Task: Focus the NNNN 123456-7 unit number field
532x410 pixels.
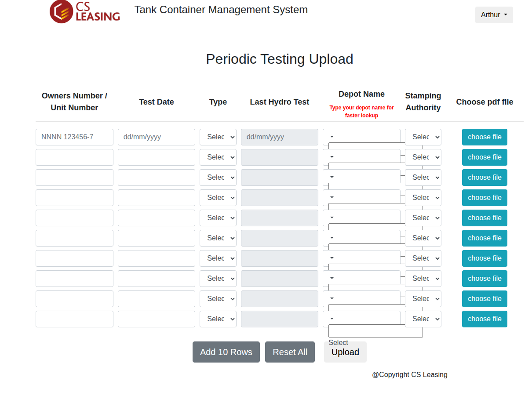Action: (74, 137)
